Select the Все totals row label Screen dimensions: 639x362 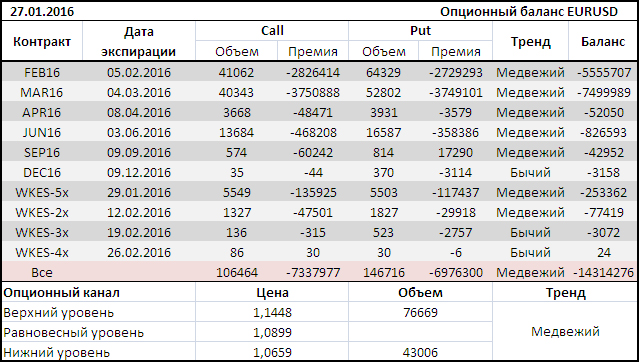[x=42, y=272]
